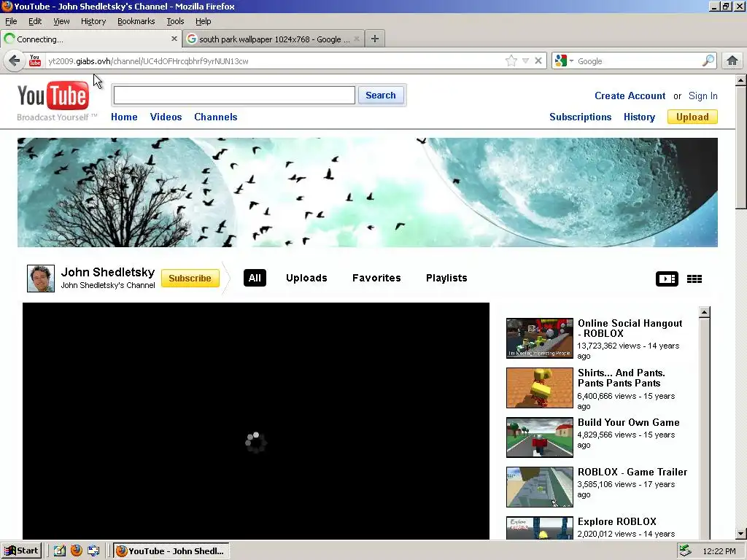Click the video list scroll up arrow
Screen dimensions: 747x560
(x=705, y=312)
